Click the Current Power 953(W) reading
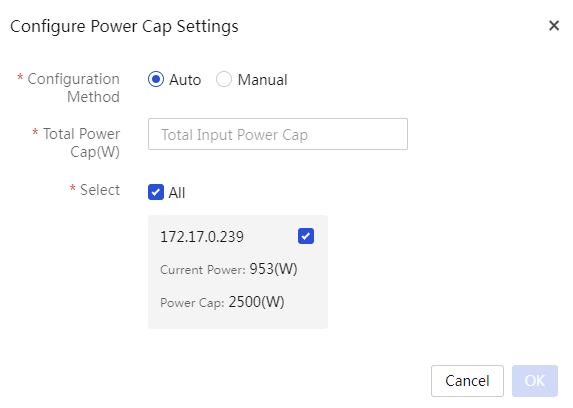The height and width of the screenshot is (408, 573). [229, 269]
